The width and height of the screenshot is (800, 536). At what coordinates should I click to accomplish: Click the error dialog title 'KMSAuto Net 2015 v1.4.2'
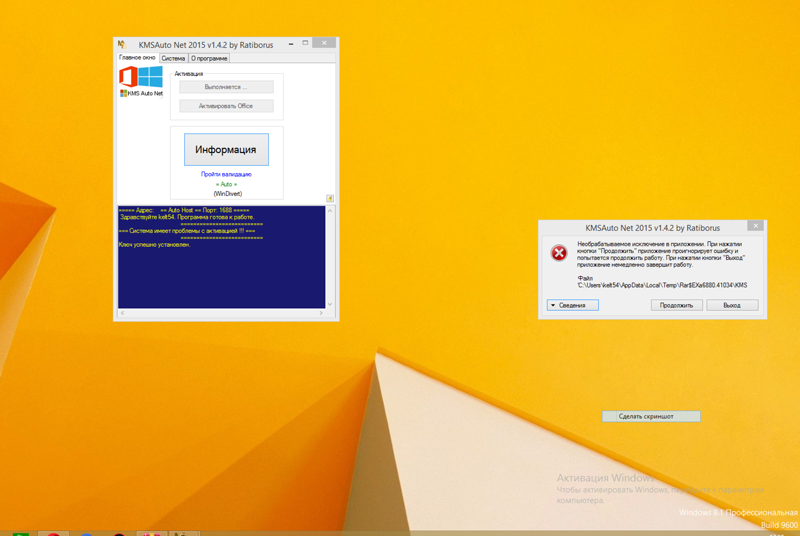pyautogui.click(x=653, y=228)
